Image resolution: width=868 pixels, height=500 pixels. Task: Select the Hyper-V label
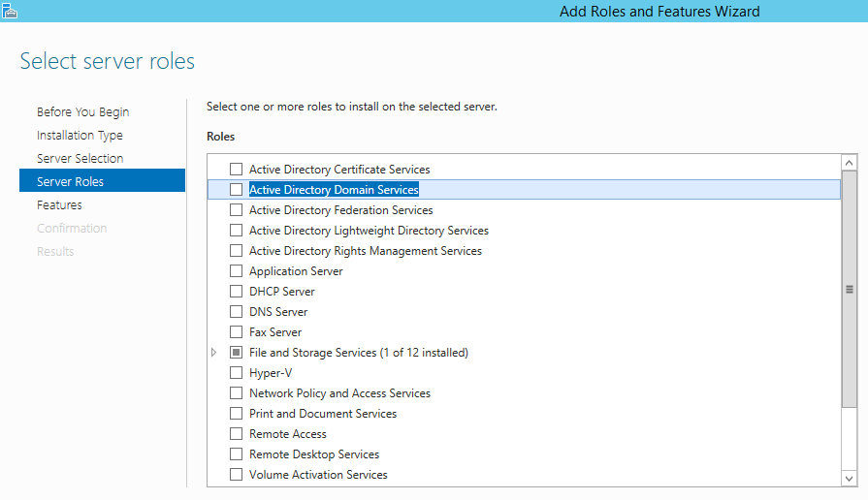click(x=271, y=373)
